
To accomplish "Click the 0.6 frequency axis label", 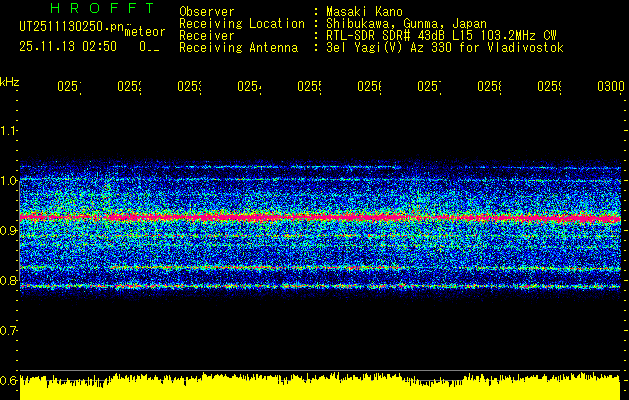I will pos(8,380).
